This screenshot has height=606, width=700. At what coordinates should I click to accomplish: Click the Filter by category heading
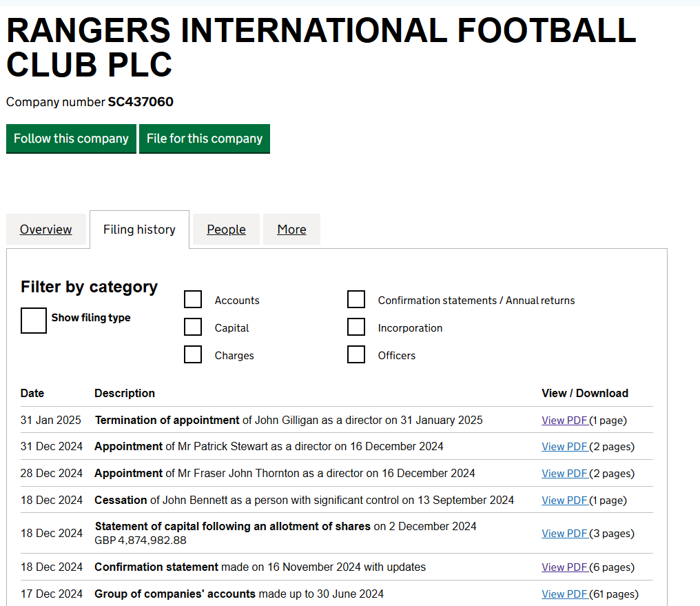[x=89, y=287]
